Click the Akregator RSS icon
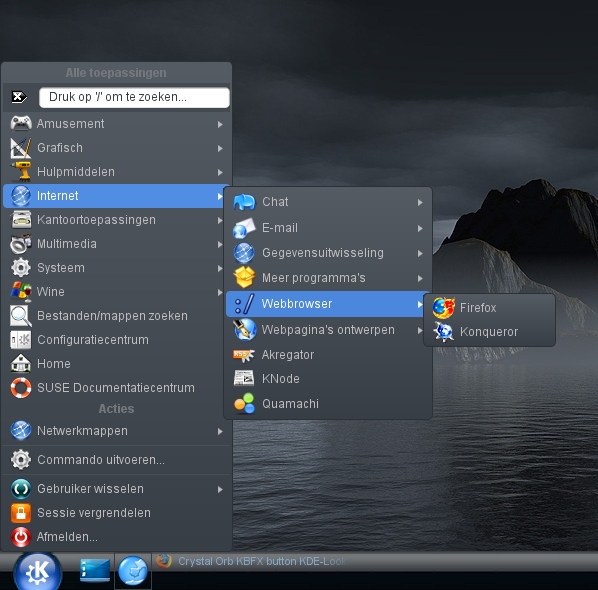Viewport: 598px width, 590px height. click(x=244, y=355)
